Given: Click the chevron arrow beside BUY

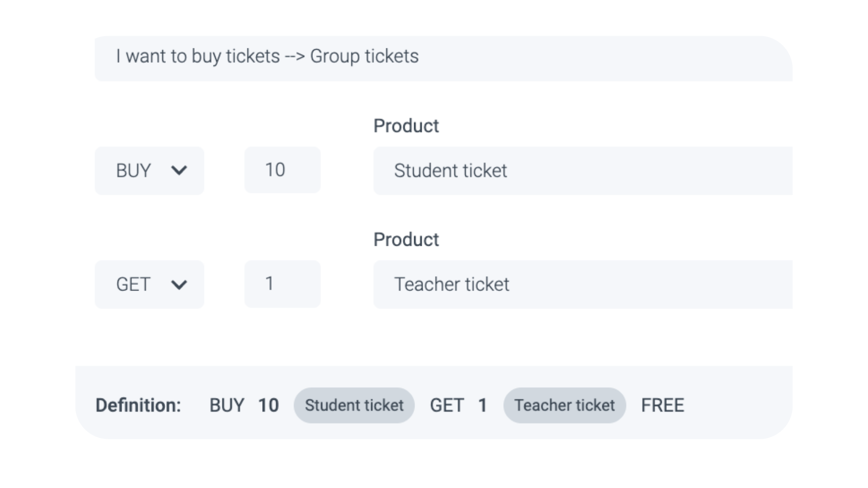Looking at the screenshot, I should [x=179, y=171].
